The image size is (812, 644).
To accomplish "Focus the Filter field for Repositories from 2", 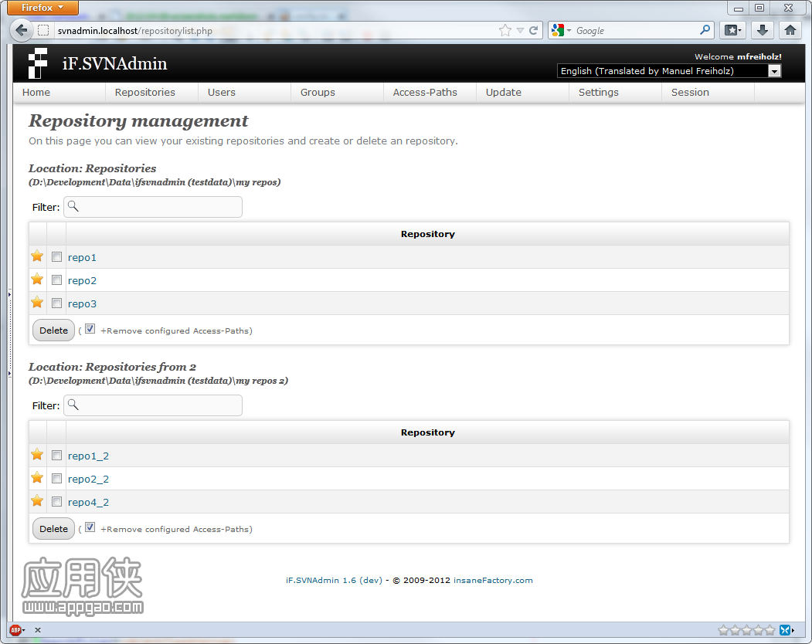I will (x=153, y=405).
